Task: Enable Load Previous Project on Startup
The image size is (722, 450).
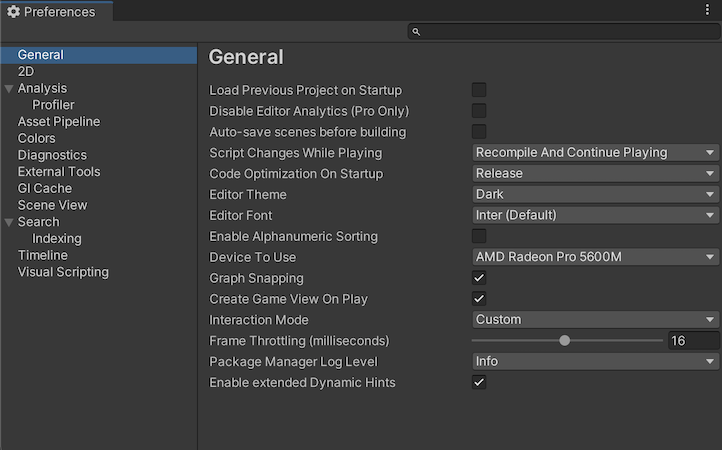Action: 479,90
